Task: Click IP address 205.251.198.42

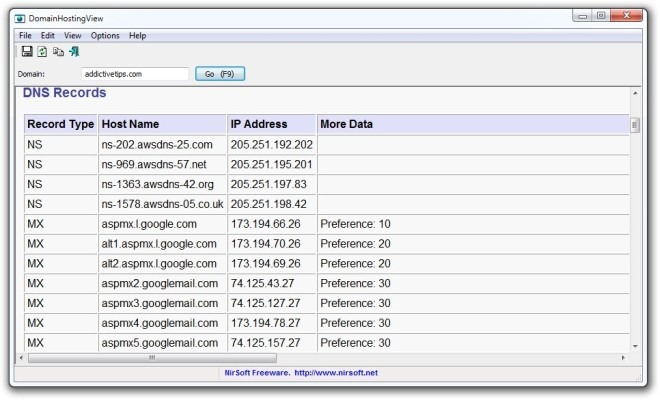Action: 269,204
